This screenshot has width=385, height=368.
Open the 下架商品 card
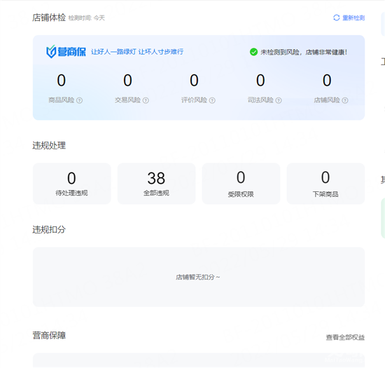click(x=326, y=184)
